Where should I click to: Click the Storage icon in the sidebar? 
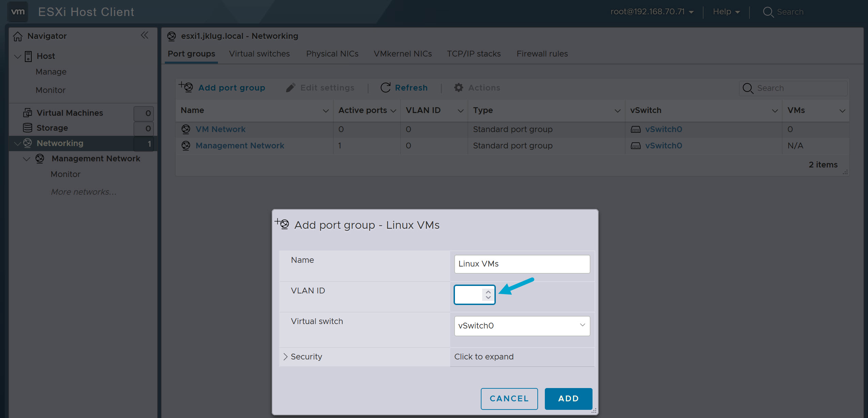pos(27,128)
